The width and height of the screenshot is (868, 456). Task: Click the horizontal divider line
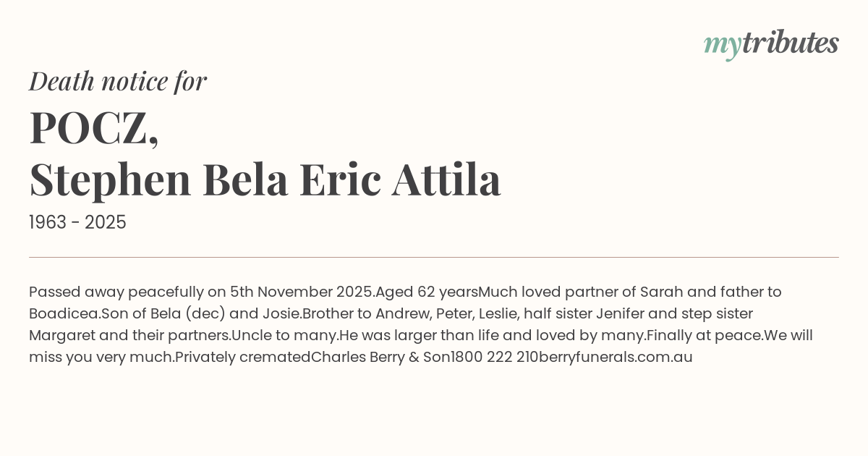[434, 257]
